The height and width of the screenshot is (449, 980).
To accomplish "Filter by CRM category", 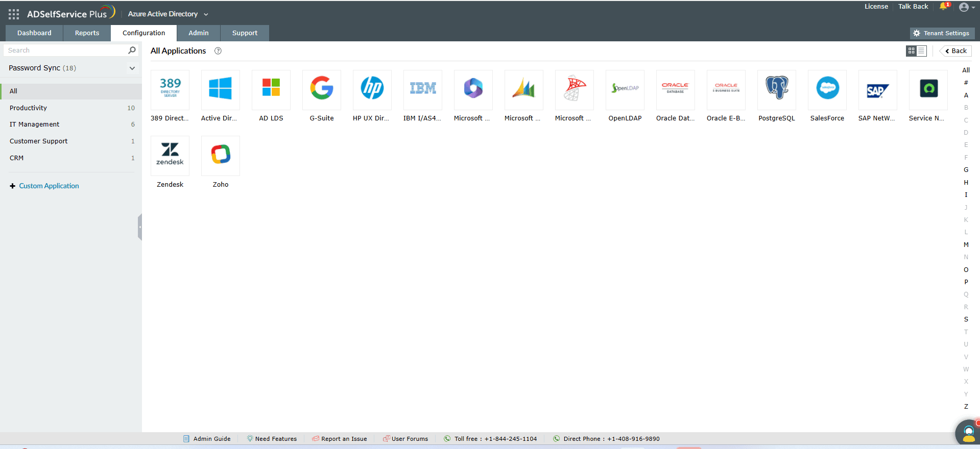I will 71,158.
